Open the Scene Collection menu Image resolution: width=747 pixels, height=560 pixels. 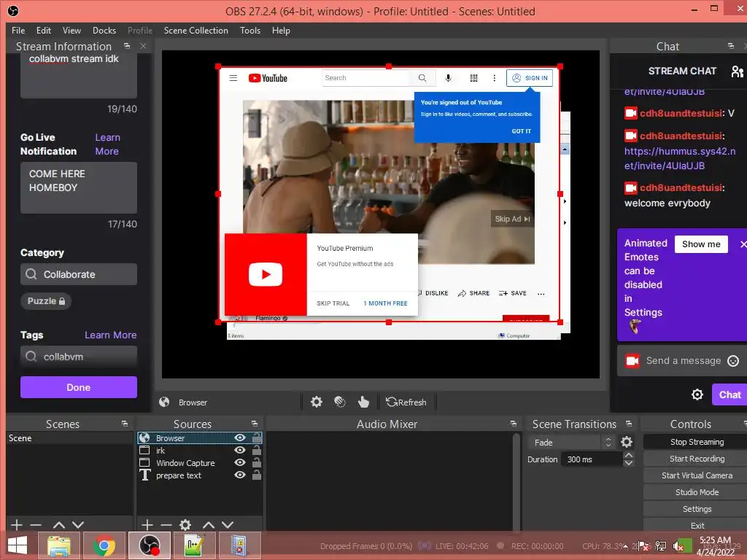tap(196, 31)
